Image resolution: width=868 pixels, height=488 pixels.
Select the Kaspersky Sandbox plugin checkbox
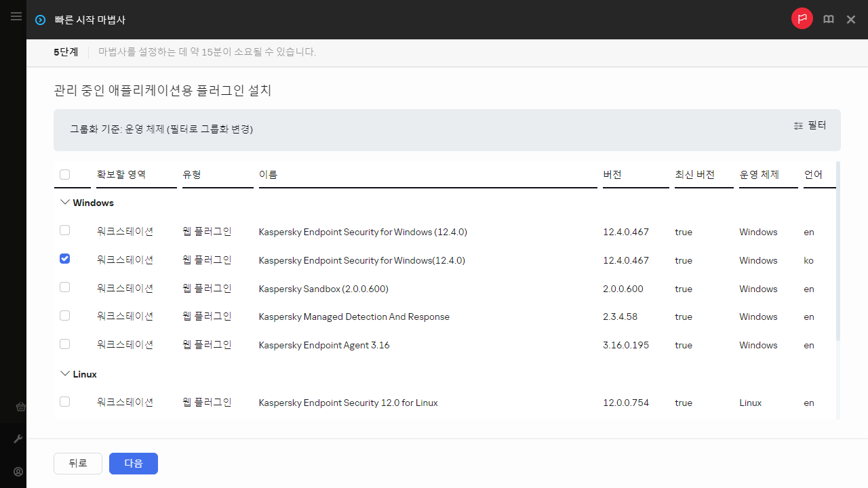tap(64, 287)
